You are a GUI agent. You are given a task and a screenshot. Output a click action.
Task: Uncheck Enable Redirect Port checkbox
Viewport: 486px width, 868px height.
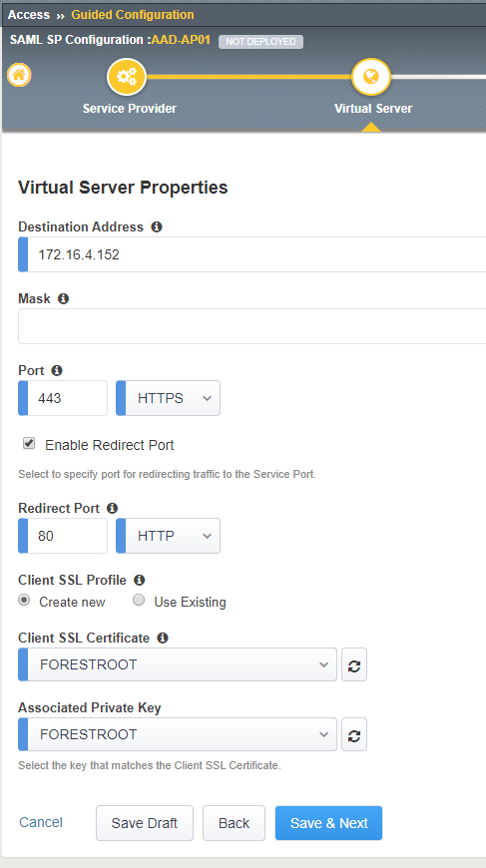29,443
